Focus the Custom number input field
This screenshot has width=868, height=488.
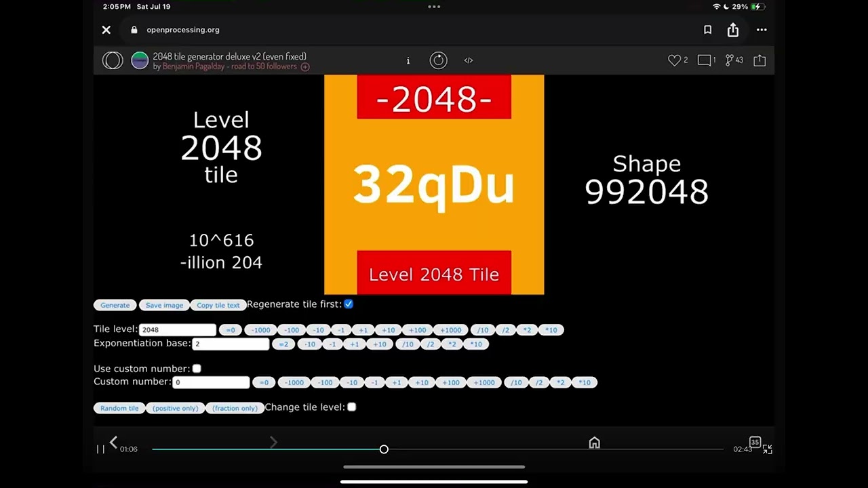[x=211, y=382]
